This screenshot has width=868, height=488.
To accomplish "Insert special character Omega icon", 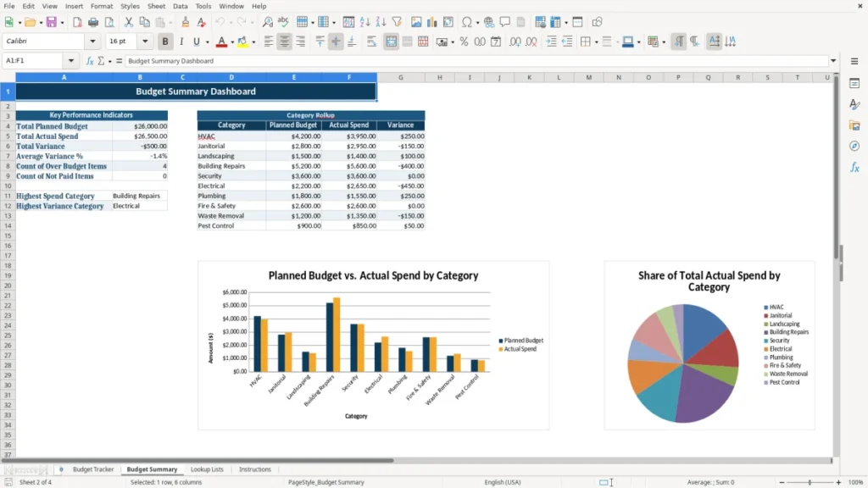I will point(467,22).
